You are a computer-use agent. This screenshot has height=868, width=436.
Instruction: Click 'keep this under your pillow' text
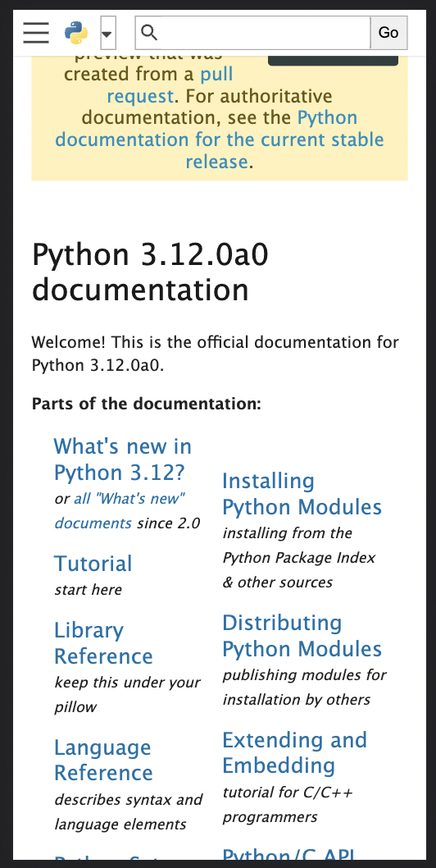pos(127,694)
